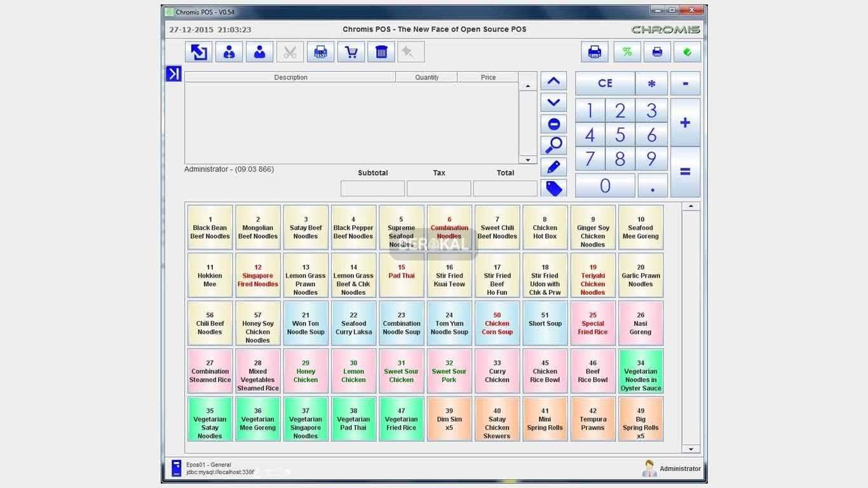This screenshot has width=868, height=488.
Task: Click the large printer icon left of percent
Action: tap(595, 52)
